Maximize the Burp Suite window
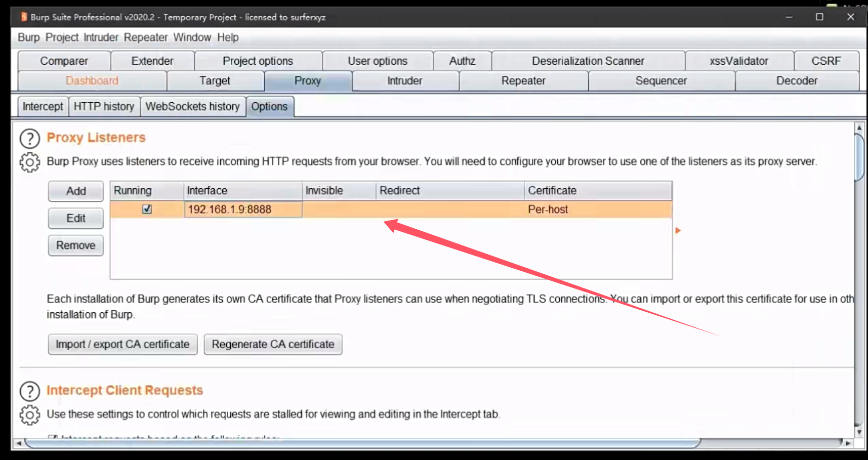This screenshot has height=460, width=868. (820, 17)
